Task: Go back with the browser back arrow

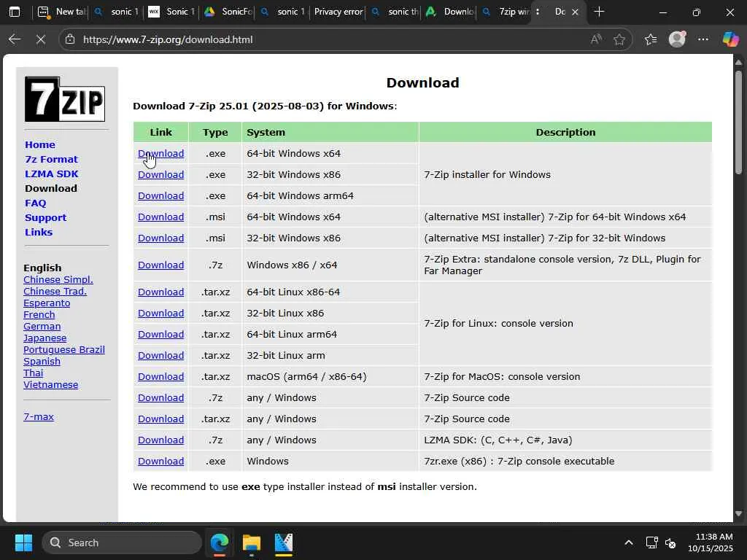Action: [x=15, y=39]
